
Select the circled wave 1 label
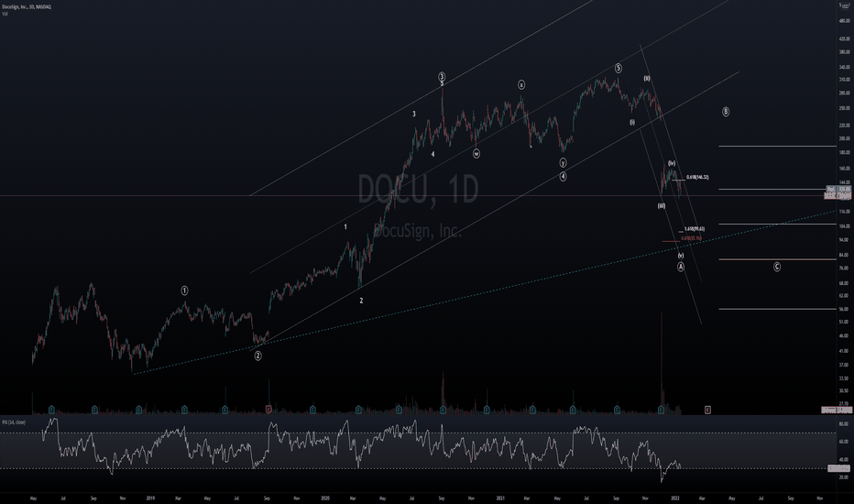[184, 290]
